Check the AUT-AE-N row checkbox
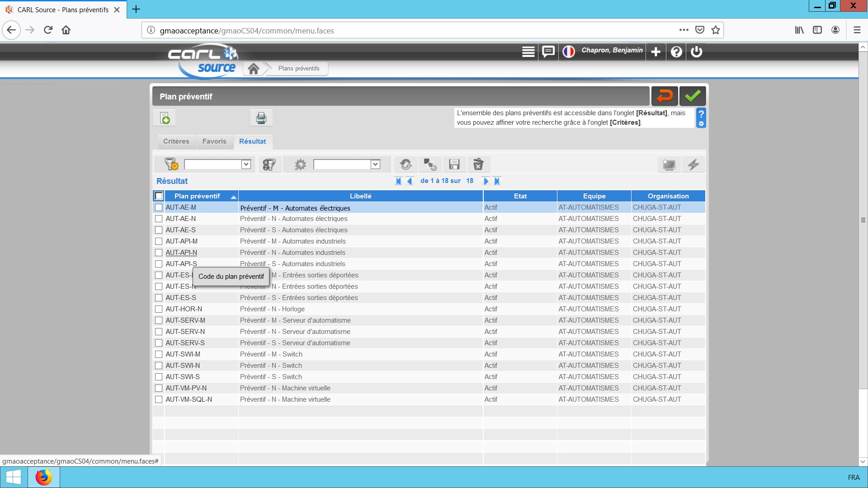Viewport: 868px width, 488px height. 159,219
